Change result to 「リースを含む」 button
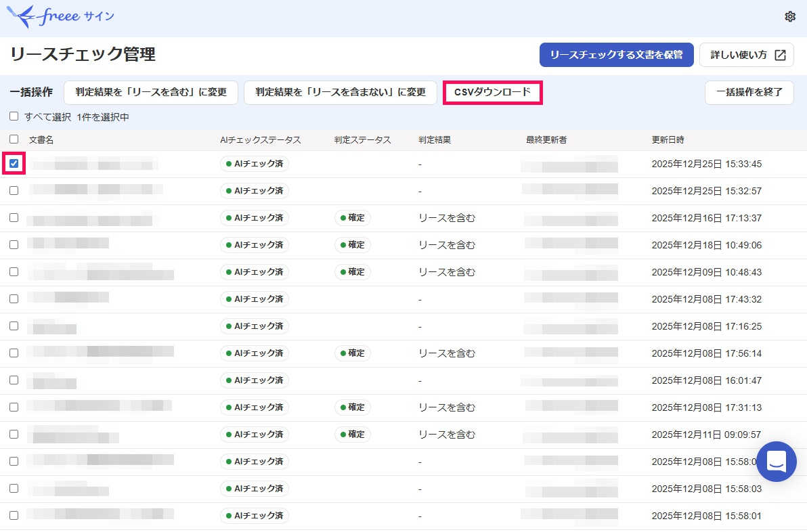 click(151, 92)
